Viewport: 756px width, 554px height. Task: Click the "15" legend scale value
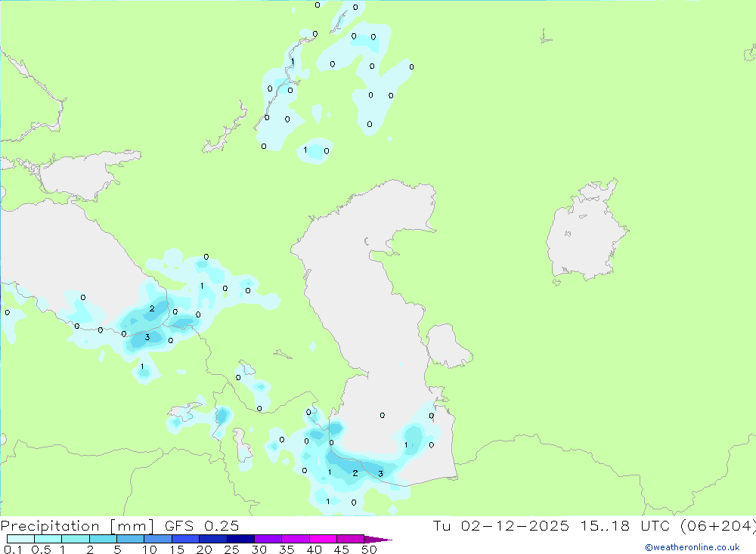[177, 549]
